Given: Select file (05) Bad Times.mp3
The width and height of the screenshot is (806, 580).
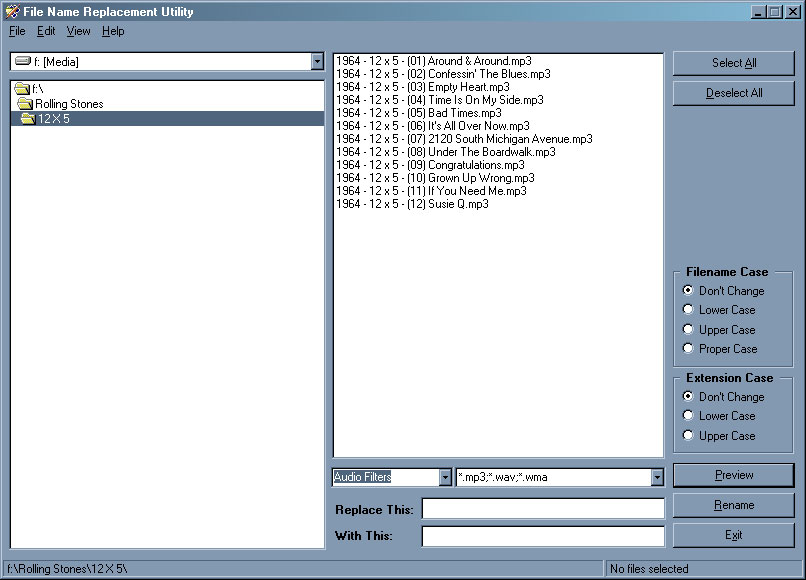Looking at the screenshot, I should point(418,113).
